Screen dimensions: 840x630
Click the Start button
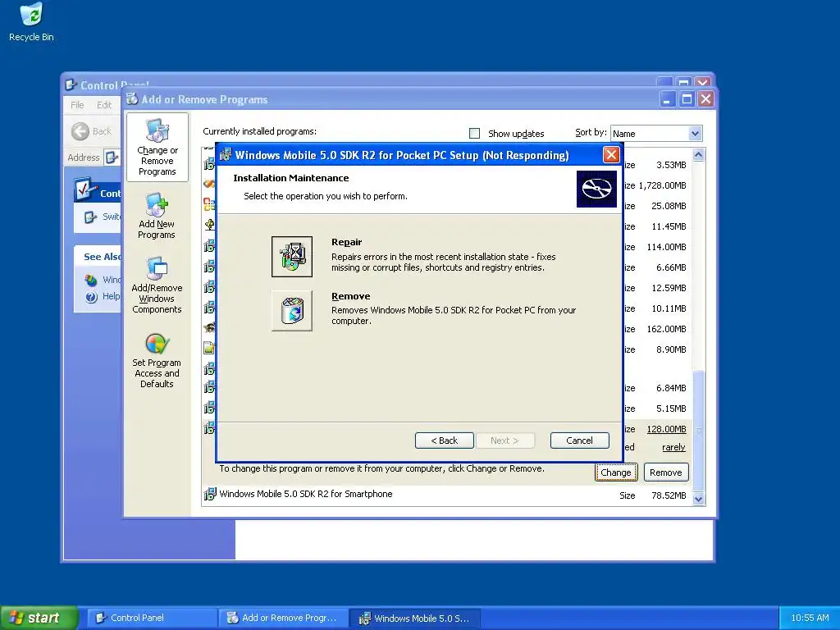coord(39,618)
